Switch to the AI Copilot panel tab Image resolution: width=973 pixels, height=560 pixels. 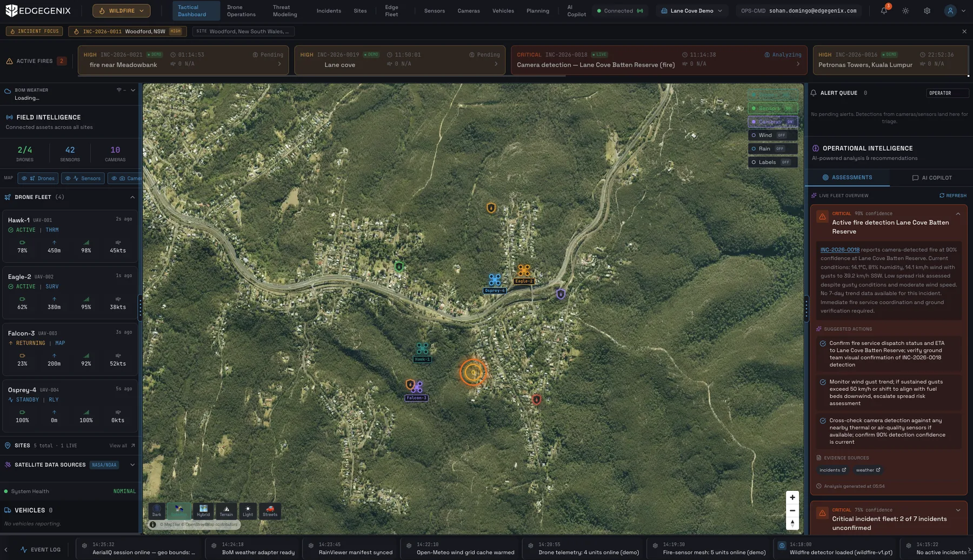[x=931, y=178]
